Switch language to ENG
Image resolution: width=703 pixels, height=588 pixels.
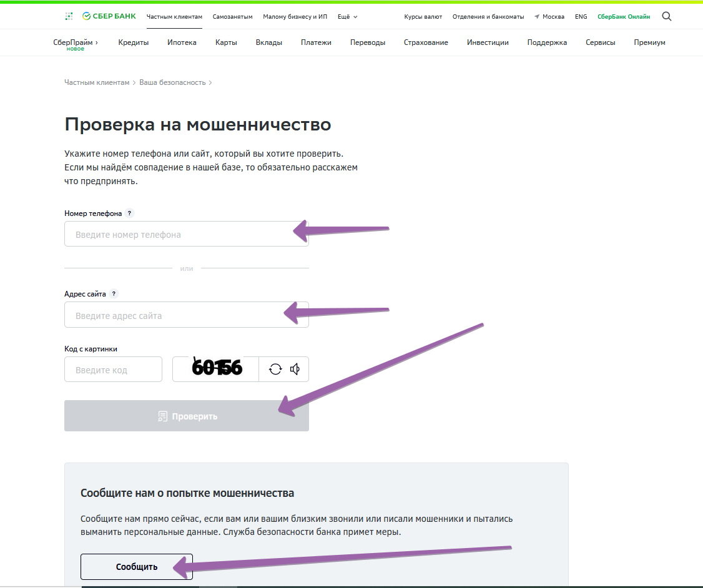(x=581, y=17)
